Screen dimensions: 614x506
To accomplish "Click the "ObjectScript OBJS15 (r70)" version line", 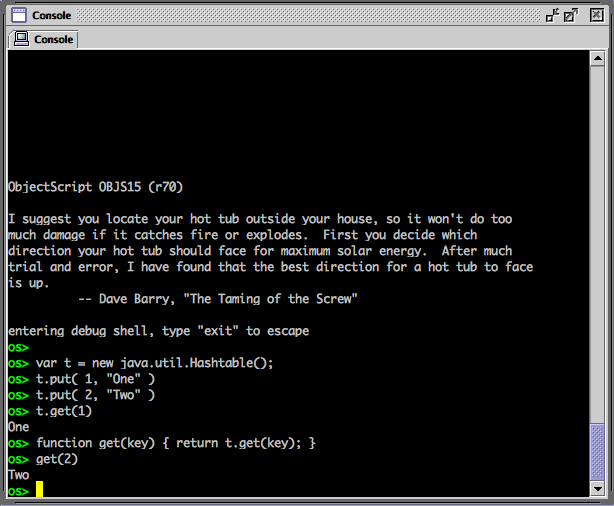I will pos(95,186).
